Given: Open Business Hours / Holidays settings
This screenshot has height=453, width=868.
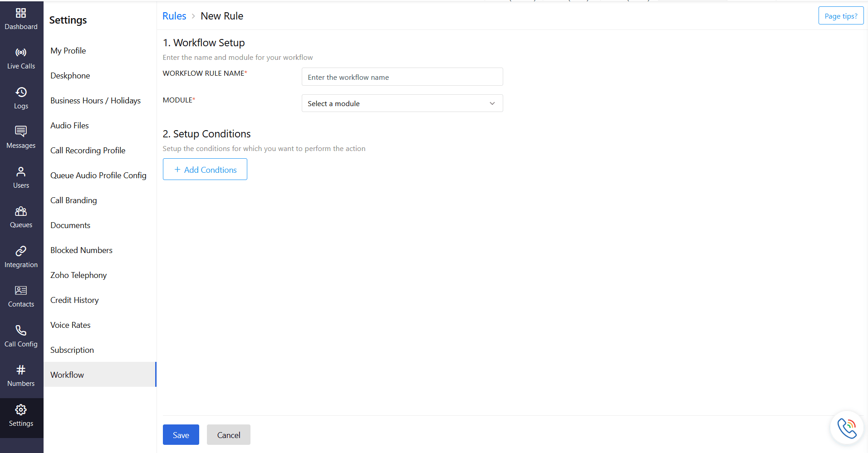Looking at the screenshot, I should 96,101.
